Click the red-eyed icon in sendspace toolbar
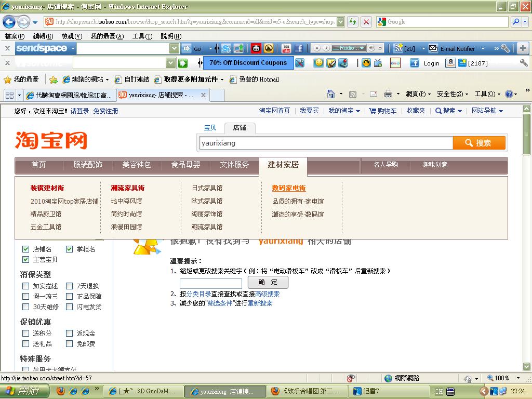The width and height of the screenshot is (532, 399). (x=256, y=48)
